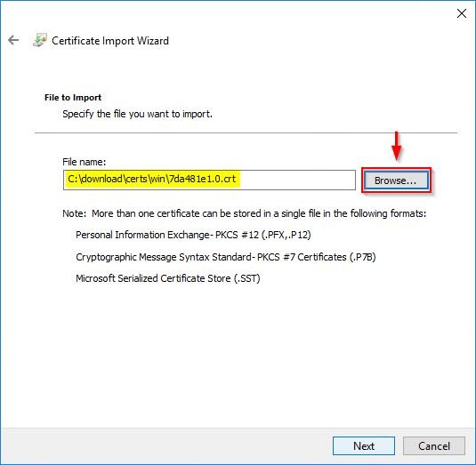
Task: Open the Browse... file picker
Action: click(396, 180)
